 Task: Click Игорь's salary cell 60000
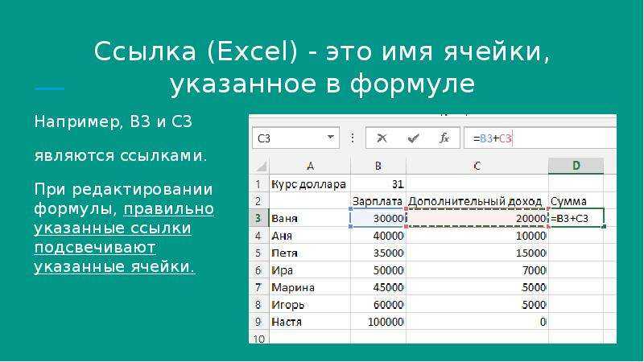pyautogui.click(x=378, y=305)
